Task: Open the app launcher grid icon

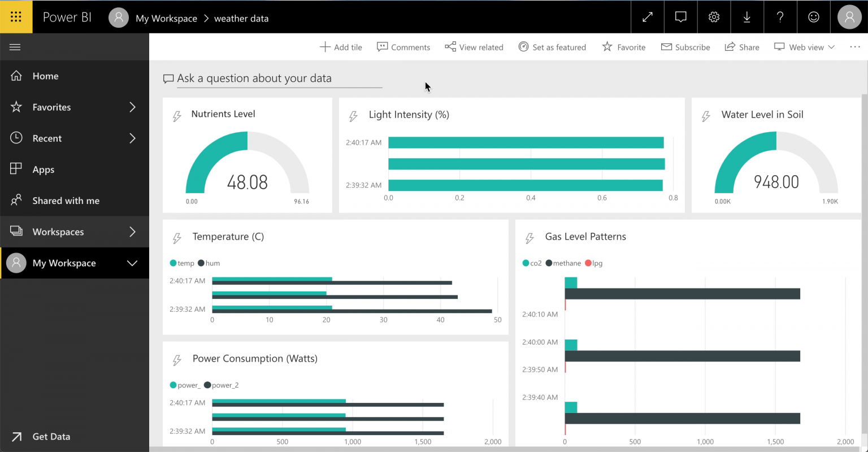Action: pyautogui.click(x=16, y=17)
